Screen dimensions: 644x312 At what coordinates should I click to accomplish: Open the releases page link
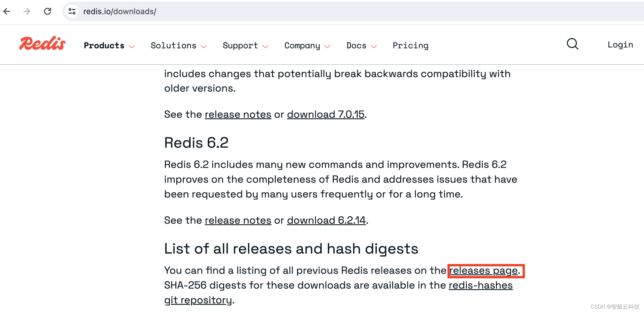(484, 271)
